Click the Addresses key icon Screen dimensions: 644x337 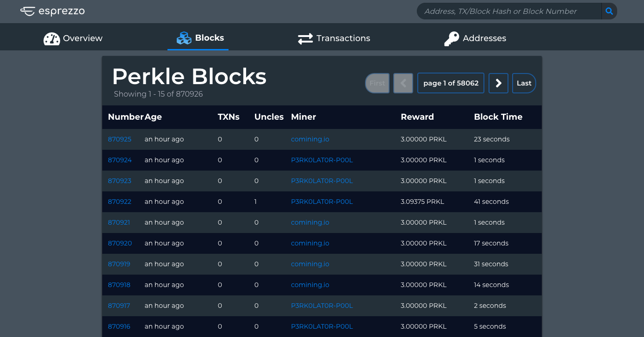pyautogui.click(x=452, y=39)
